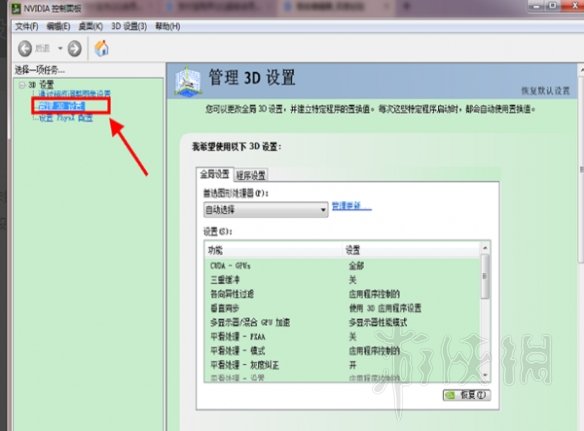
Task: Select the 平滑处理 - 灰度纠正 row
Action: coord(343,365)
